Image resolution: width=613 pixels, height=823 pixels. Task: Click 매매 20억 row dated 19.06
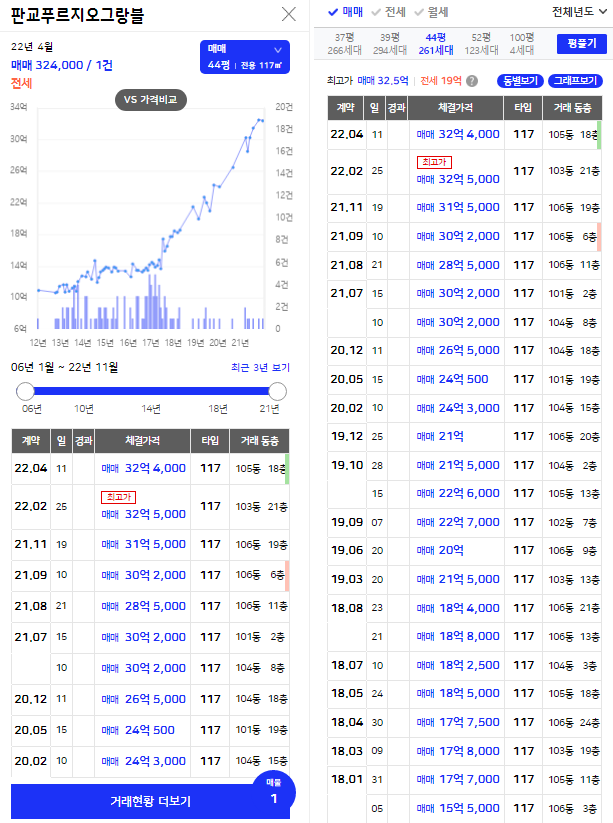[x=440, y=550]
